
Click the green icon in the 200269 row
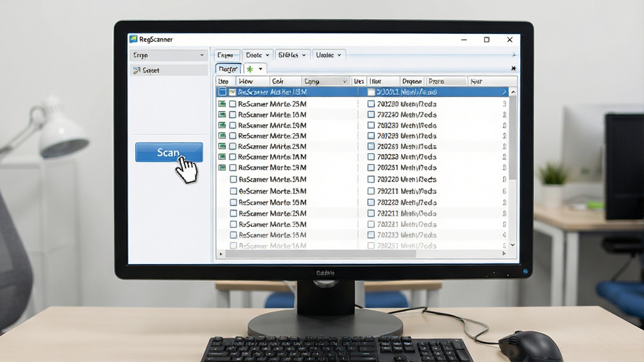pyautogui.click(x=222, y=146)
